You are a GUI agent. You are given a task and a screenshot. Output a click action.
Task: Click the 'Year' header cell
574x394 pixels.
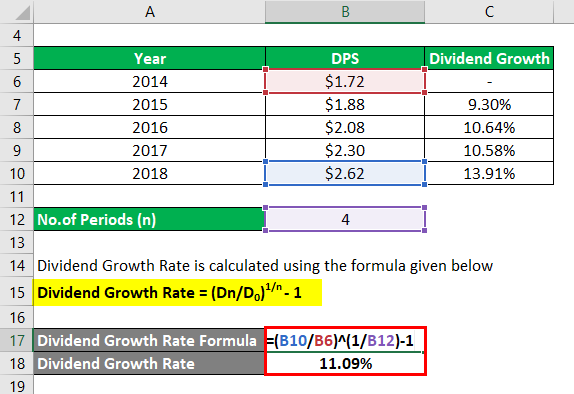click(x=149, y=59)
